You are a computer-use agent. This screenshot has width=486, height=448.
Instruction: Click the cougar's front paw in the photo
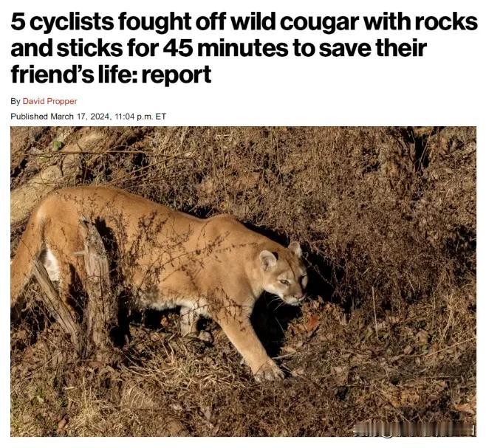coord(268,371)
